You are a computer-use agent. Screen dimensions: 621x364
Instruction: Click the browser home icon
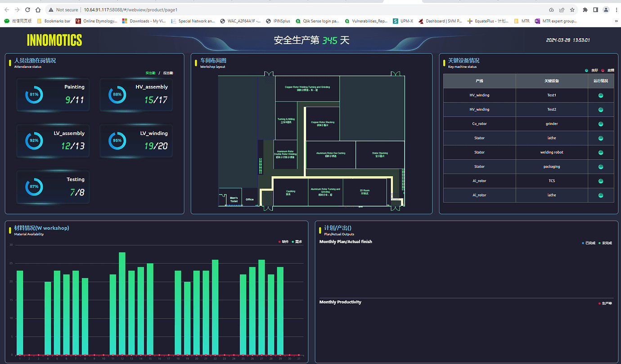click(38, 9)
